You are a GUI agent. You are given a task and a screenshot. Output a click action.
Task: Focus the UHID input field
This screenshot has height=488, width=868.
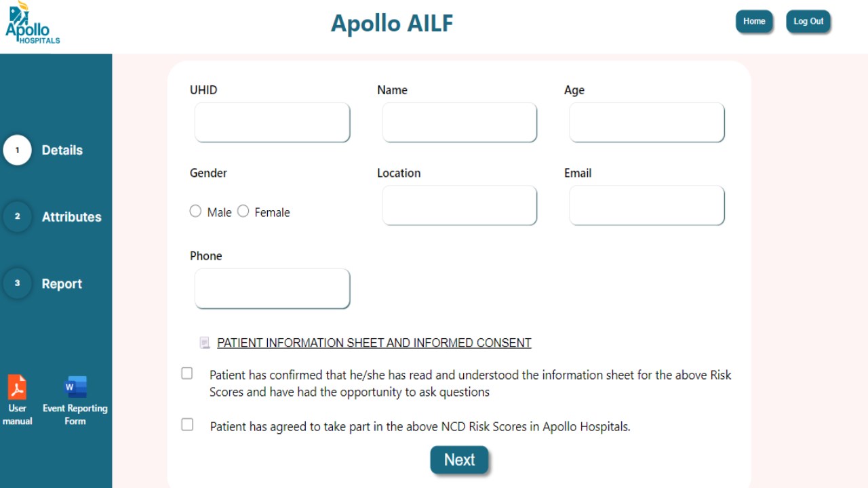pyautogui.click(x=272, y=123)
